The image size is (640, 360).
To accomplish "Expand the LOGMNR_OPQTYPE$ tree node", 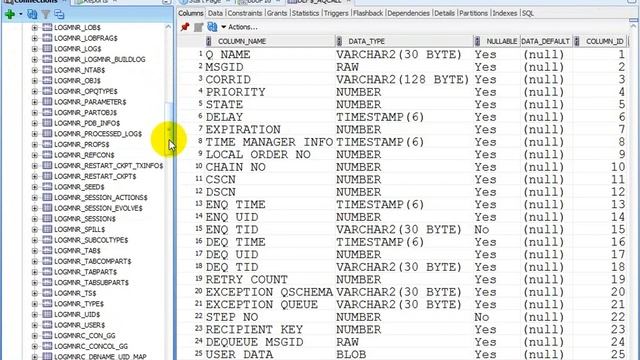I will point(35,91).
